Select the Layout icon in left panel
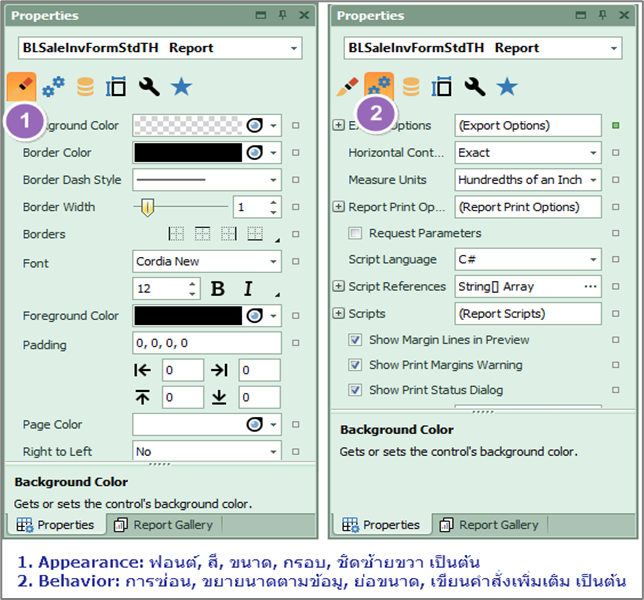The height and width of the screenshot is (600, 644). 117,88
